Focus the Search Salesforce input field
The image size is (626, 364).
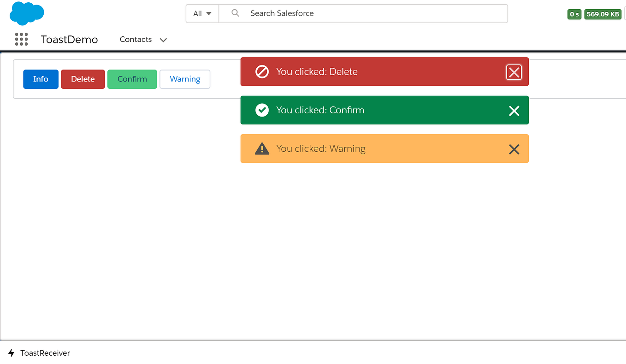[363, 13]
